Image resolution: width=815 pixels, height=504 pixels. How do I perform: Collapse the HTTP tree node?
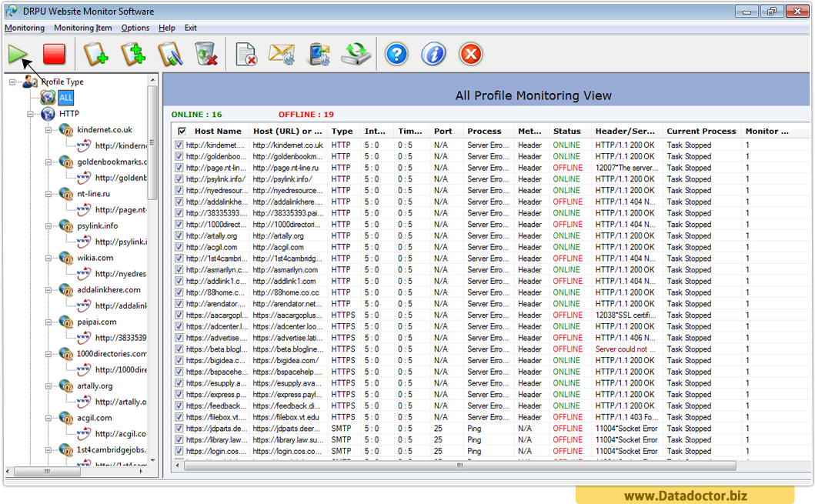click(31, 114)
